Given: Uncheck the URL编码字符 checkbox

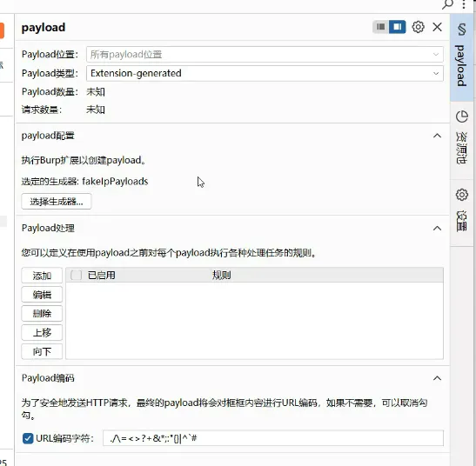Looking at the screenshot, I should [28, 438].
